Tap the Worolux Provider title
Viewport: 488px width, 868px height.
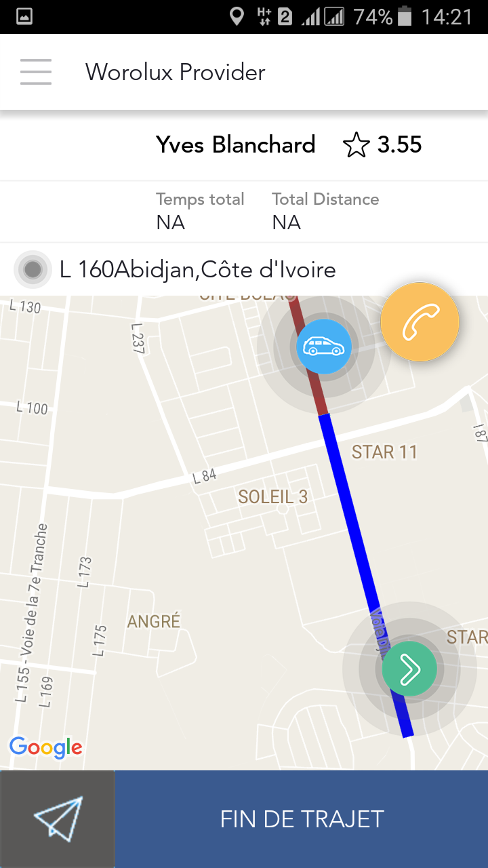(176, 72)
